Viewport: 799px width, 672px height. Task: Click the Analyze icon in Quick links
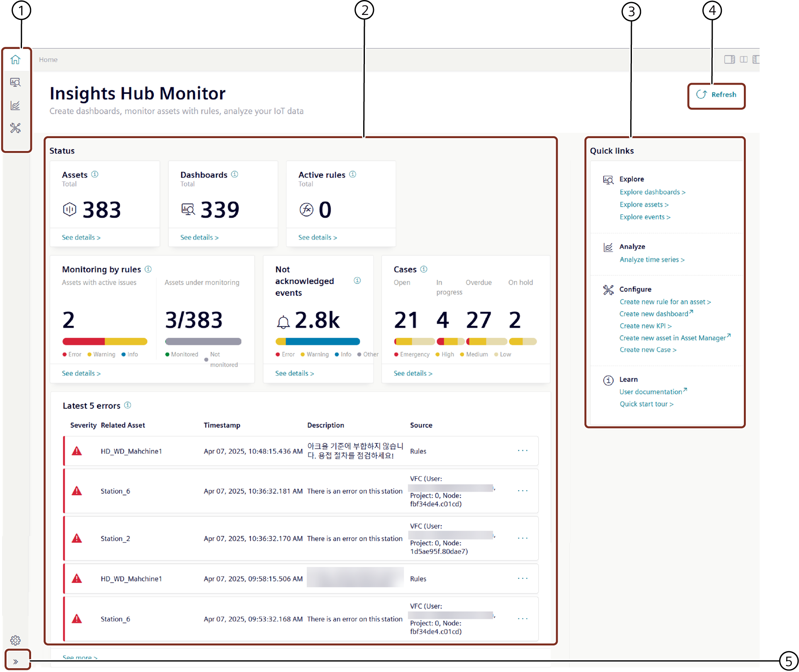click(608, 248)
